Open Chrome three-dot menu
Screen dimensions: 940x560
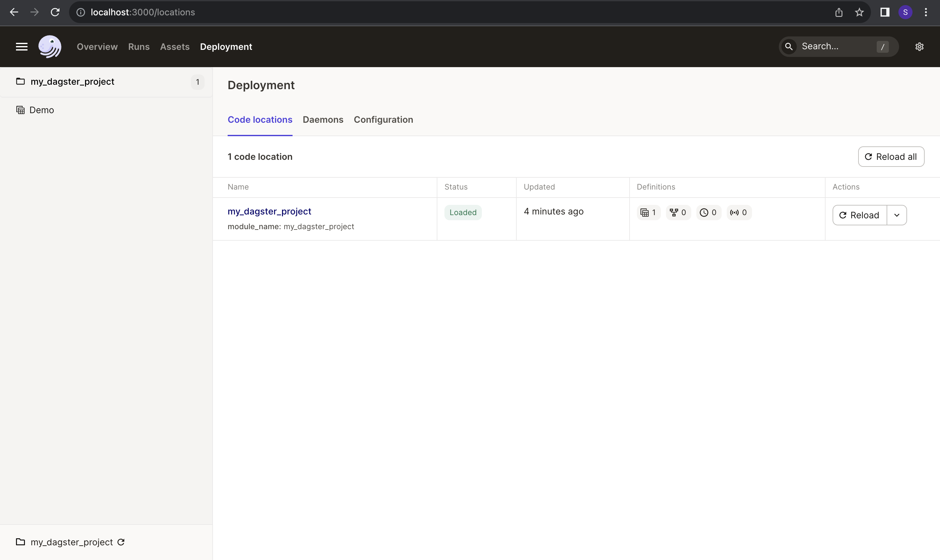[x=926, y=12]
